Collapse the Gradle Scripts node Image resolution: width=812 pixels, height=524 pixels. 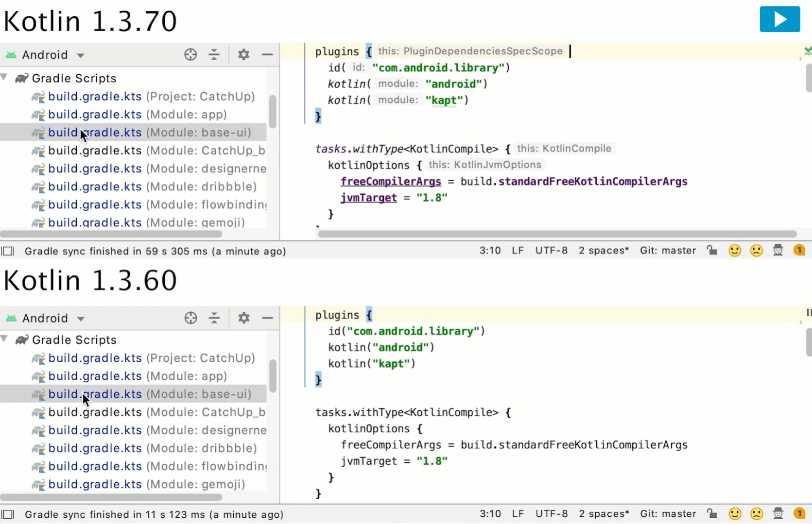(4, 77)
